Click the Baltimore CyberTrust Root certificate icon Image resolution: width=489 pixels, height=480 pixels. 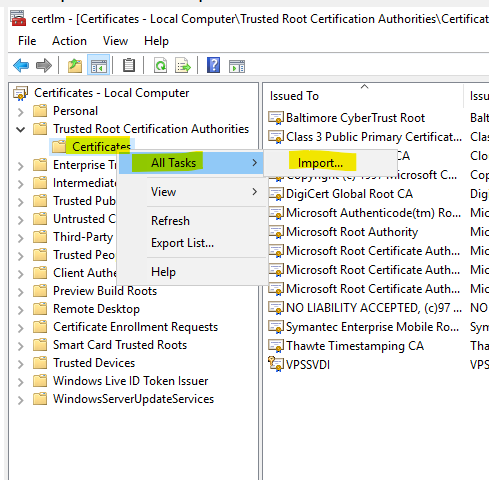tap(276, 118)
